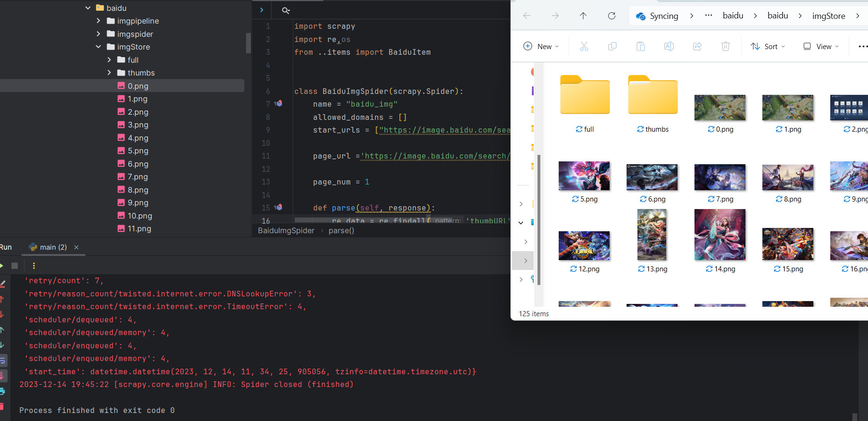Click the Run panel title
Image resolution: width=868 pixels, height=421 pixels.
(x=6, y=247)
